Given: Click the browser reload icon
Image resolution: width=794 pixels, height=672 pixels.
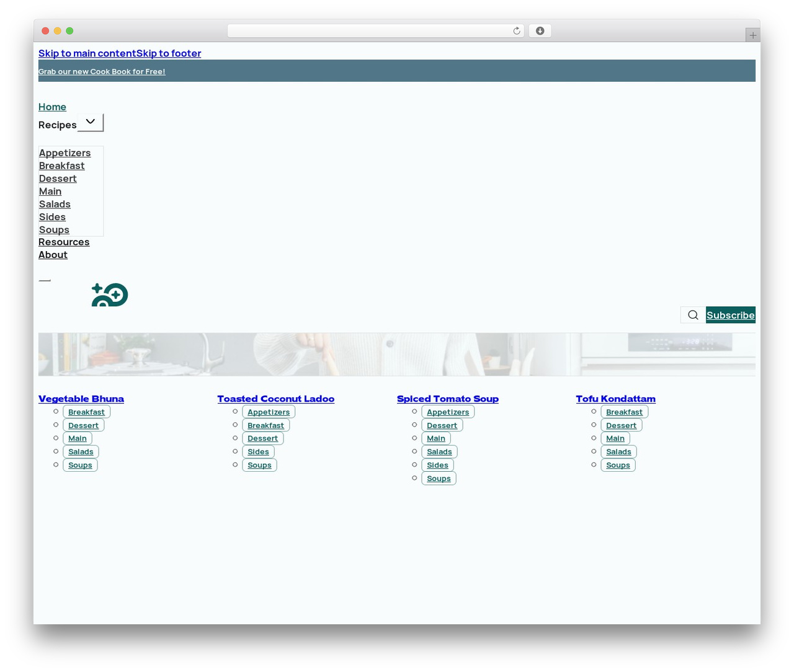Looking at the screenshot, I should [x=517, y=31].
